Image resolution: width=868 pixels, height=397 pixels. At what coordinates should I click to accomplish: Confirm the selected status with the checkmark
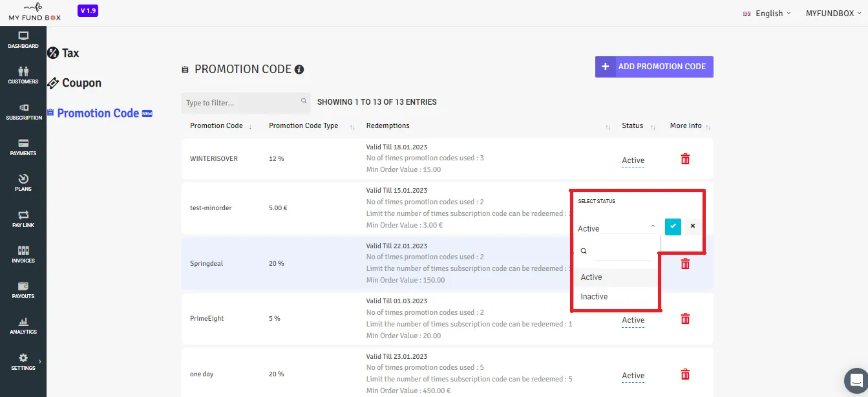click(673, 226)
